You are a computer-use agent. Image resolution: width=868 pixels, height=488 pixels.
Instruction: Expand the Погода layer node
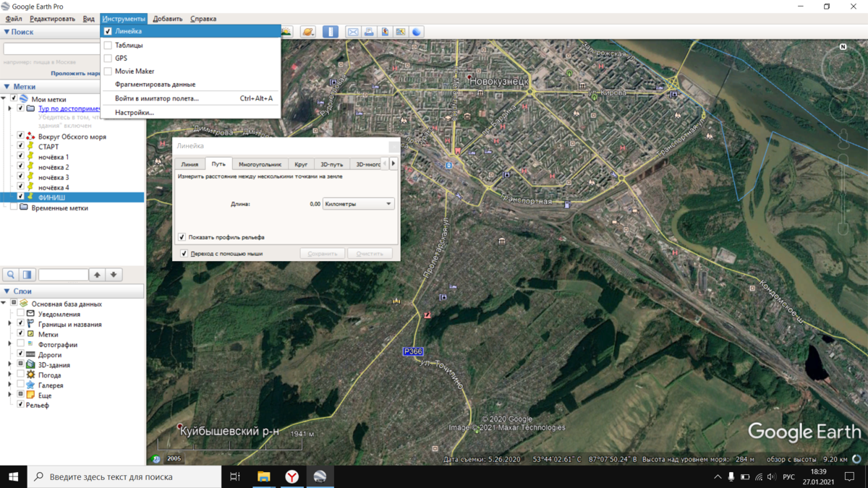[10, 375]
